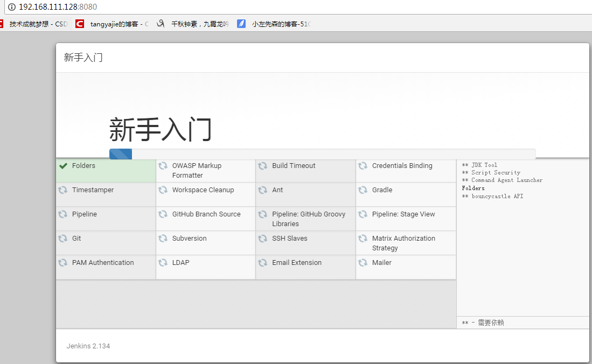Screen dimensions: 592x364
Task: Click the Jenkins 2.134 version text
Action: (x=88, y=346)
